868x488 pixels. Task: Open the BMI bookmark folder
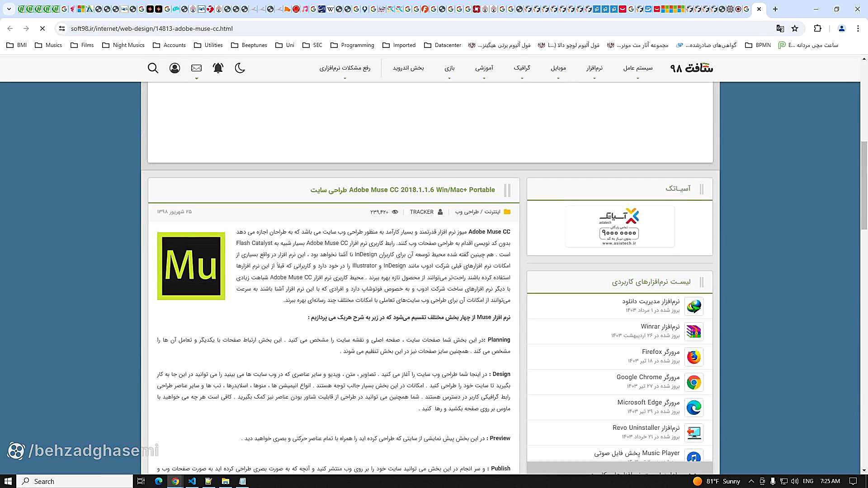tap(17, 45)
